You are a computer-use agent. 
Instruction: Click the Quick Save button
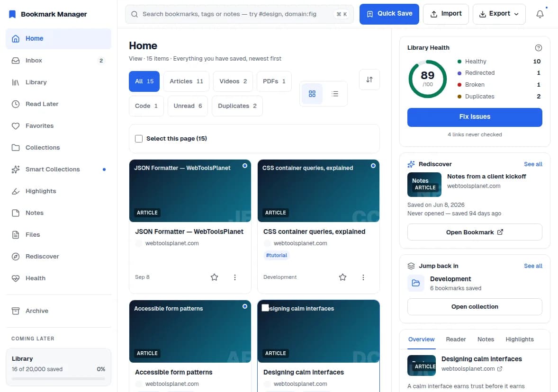pos(389,14)
